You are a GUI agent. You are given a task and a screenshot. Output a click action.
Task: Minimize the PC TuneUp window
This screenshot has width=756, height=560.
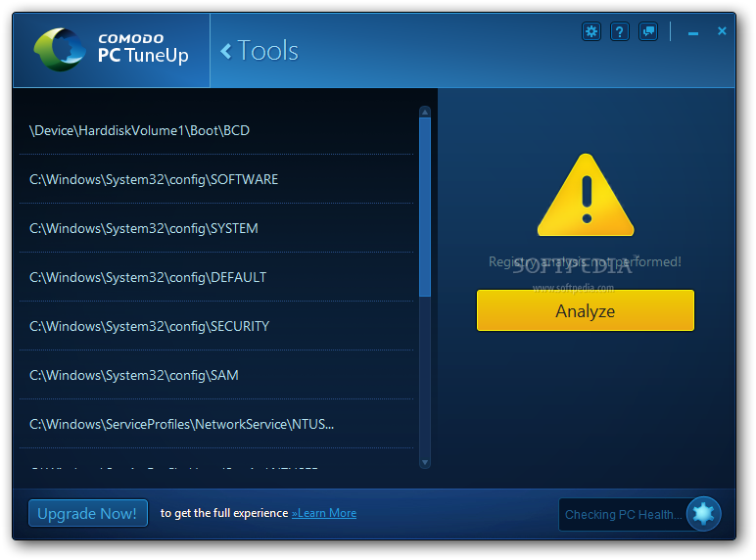point(693,32)
